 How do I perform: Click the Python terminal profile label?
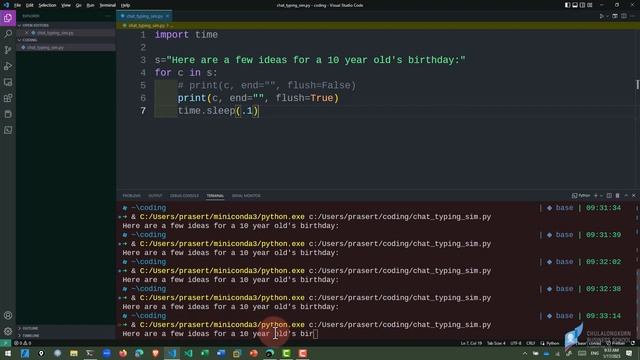(x=581, y=196)
